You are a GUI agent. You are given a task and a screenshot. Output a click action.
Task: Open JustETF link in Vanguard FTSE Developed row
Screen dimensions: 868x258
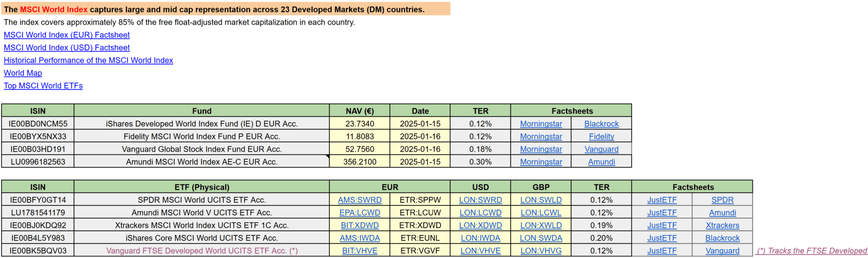coord(662,250)
